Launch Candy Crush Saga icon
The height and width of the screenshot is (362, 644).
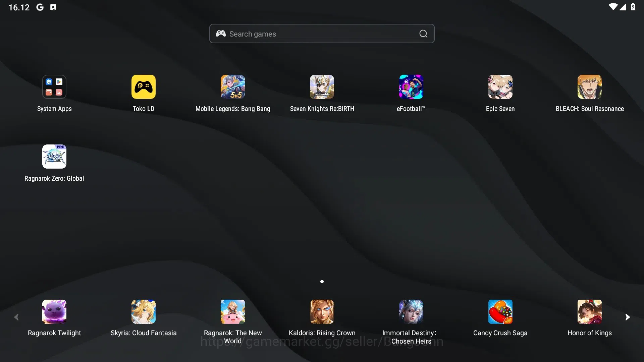pos(500,312)
